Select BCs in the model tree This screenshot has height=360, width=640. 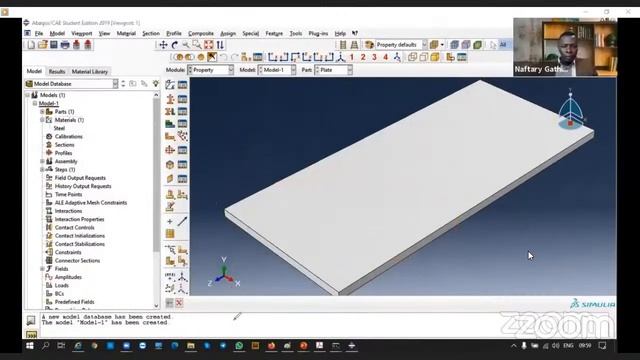coord(59,293)
